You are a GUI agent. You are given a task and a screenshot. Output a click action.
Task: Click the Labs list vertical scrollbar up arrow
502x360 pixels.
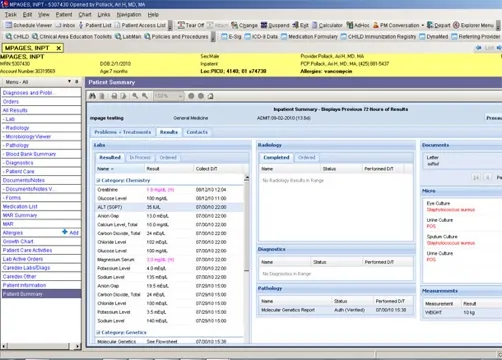pos(246,178)
